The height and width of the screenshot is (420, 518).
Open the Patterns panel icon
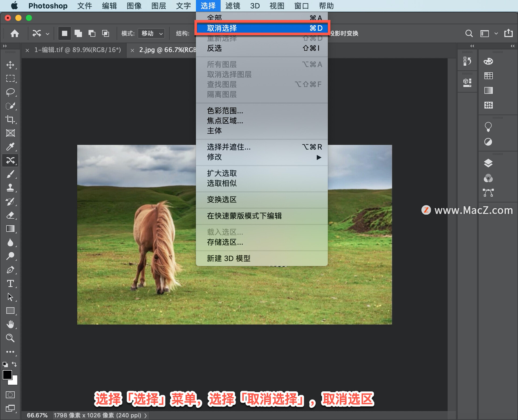click(x=488, y=105)
